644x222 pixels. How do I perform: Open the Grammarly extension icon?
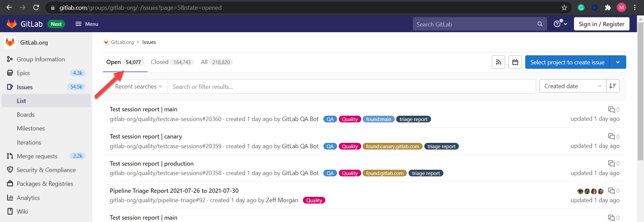click(581, 7)
